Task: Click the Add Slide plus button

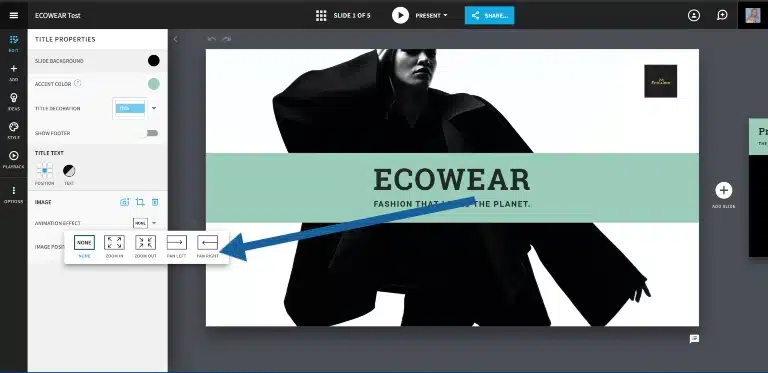Action: pos(723,190)
